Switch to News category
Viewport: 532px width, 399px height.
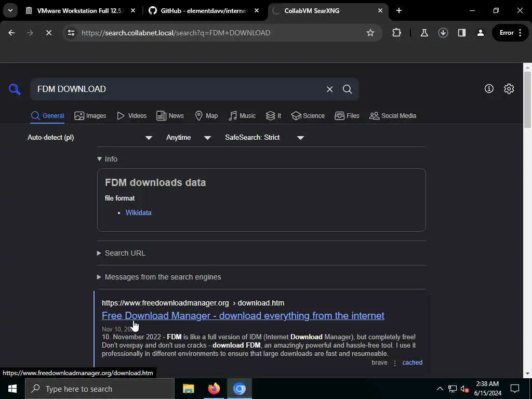point(170,116)
